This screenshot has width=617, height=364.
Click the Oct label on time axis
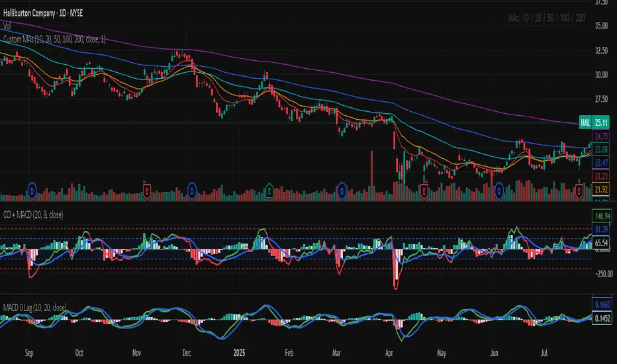[x=79, y=353]
